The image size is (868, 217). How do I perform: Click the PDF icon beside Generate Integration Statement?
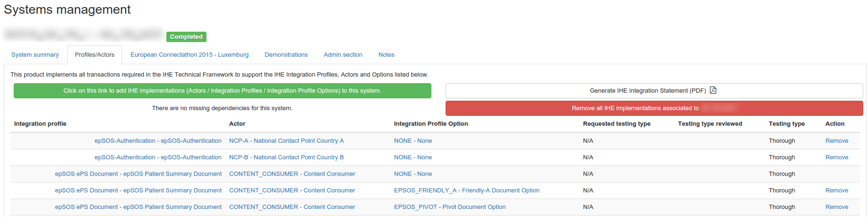tap(713, 90)
